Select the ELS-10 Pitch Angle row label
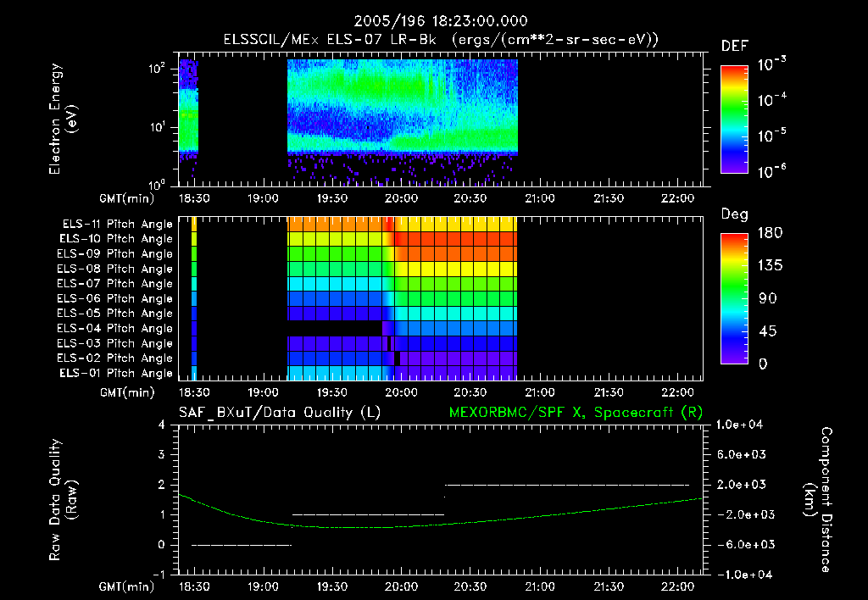Viewport: 868px width, 600px height. point(116,239)
